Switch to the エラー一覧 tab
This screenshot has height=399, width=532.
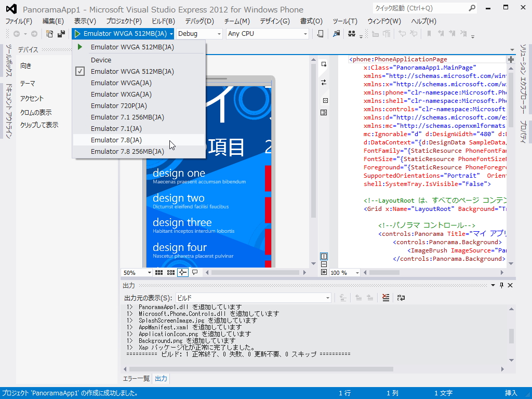point(136,379)
